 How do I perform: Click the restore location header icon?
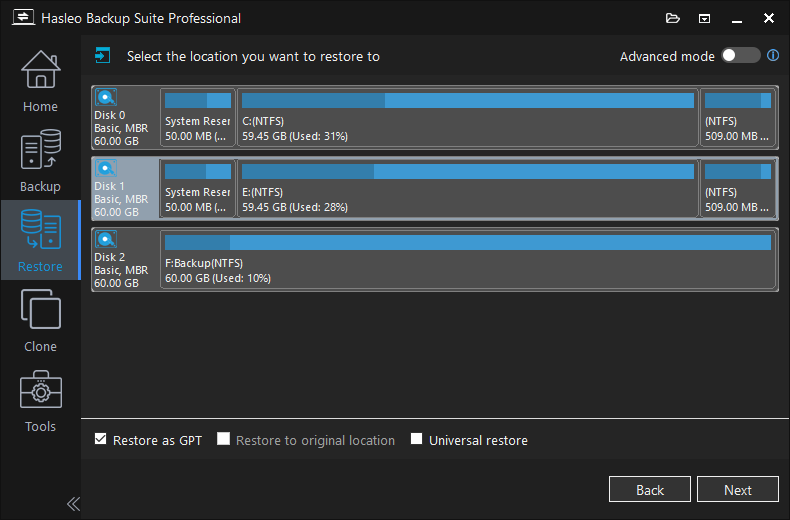[x=103, y=55]
